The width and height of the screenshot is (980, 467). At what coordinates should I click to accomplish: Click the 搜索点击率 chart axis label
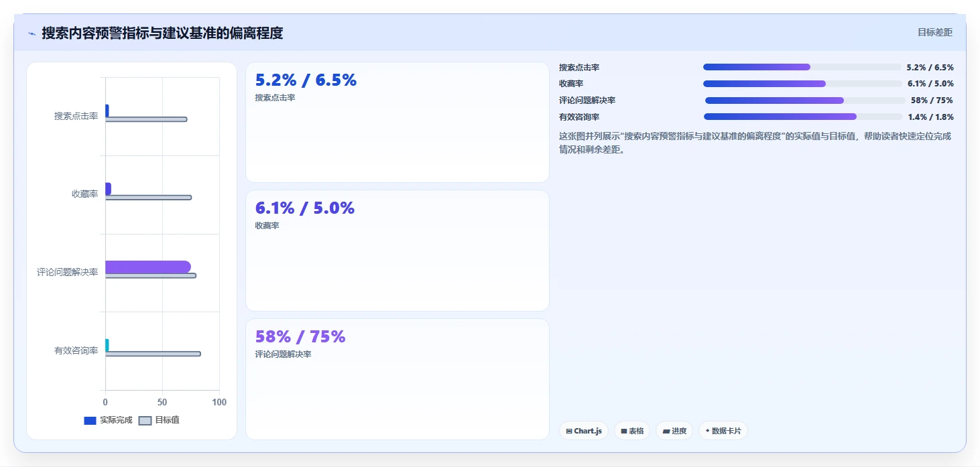point(76,116)
